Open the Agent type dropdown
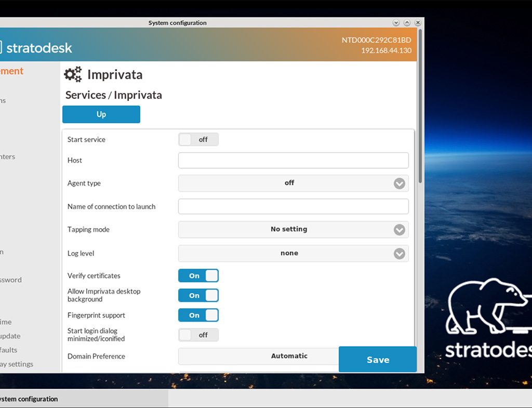The width and height of the screenshot is (532, 408). pos(294,183)
